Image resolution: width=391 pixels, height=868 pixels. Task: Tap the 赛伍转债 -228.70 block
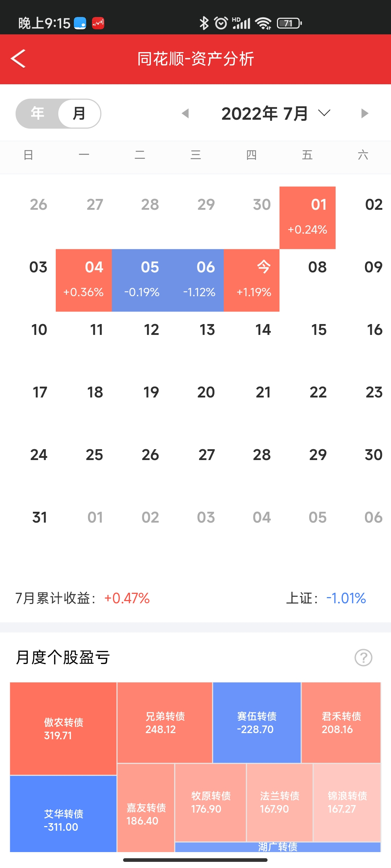(x=257, y=723)
